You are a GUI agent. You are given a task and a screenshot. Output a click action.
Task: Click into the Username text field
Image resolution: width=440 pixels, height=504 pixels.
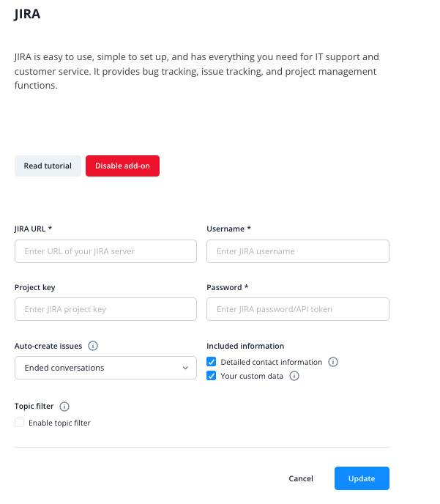[298, 251]
